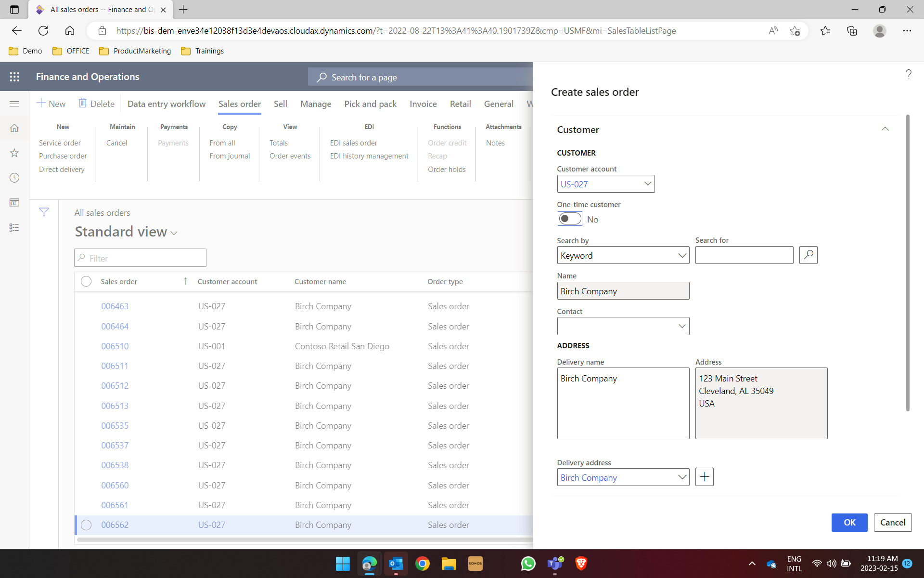The image size is (924, 578).
Task: Collapse the Customer section chevron
Action: [x=885, y=129]
